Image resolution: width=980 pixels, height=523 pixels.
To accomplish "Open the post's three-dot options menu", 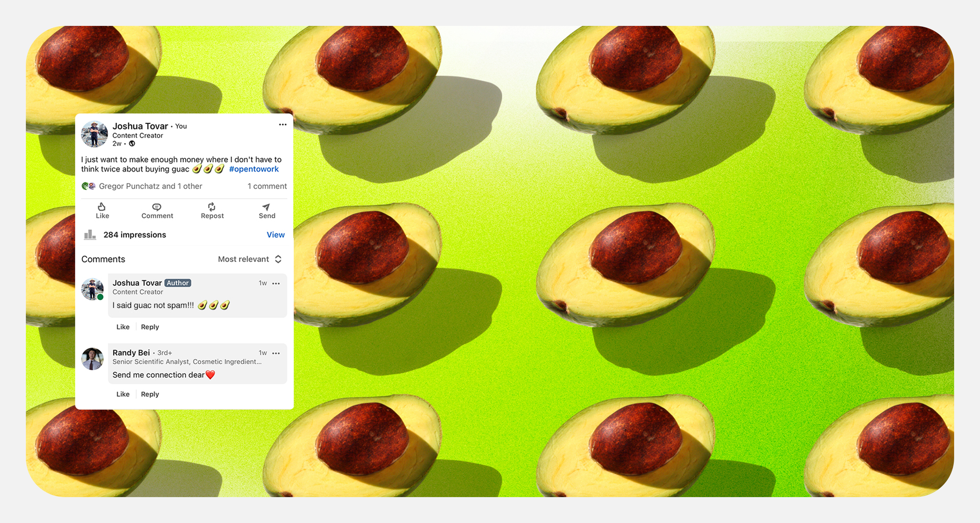I will (x=283, y=125).
